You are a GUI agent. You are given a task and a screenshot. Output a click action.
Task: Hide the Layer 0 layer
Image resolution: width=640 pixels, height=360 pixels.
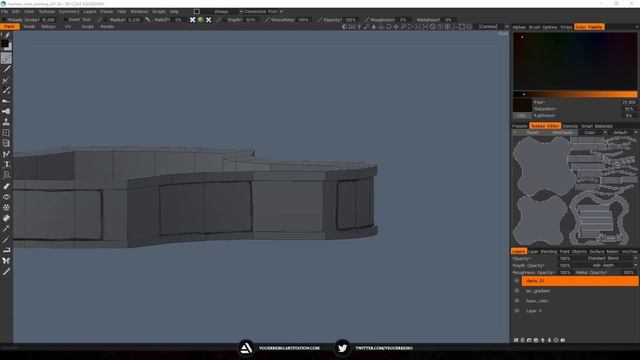tap(517, 311)
